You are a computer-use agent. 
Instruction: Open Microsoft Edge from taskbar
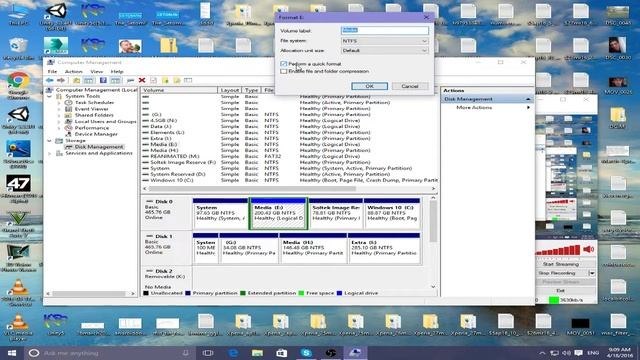pyautogui.click(x=233, y=353)
